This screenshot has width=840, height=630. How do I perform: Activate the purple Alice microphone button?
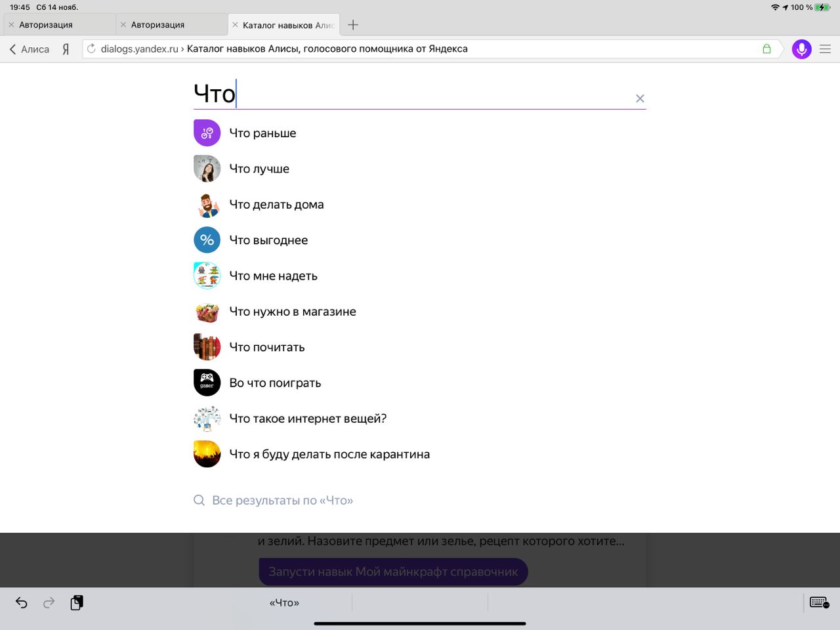(x=801, y=49)
